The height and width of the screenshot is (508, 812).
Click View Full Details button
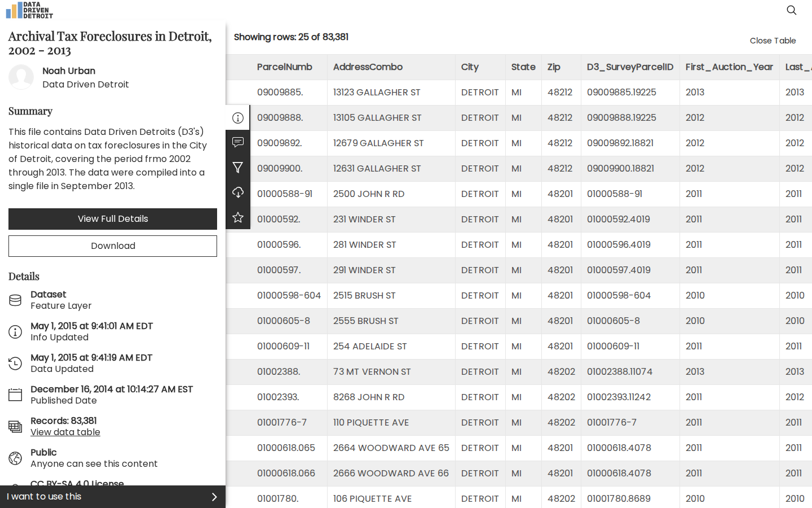click(113, 219)
